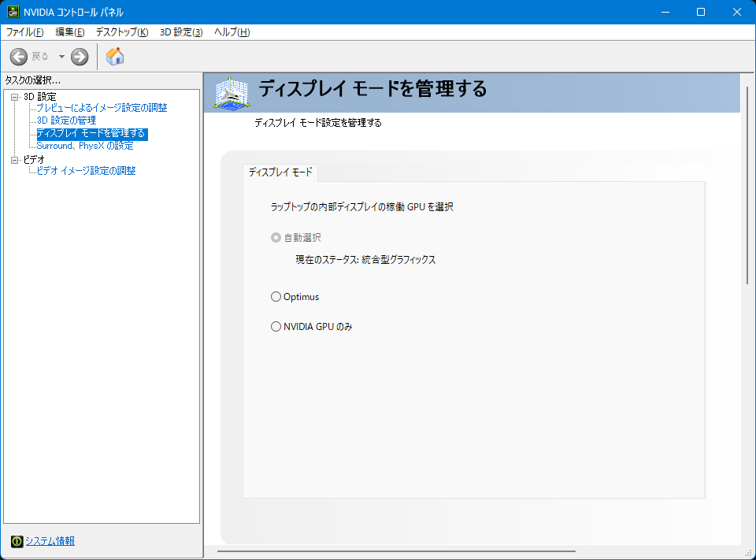Click the NVIDIA app icon in title bar
The width and height of the screenshot is (756, 560).
click(x=13, y=12)
